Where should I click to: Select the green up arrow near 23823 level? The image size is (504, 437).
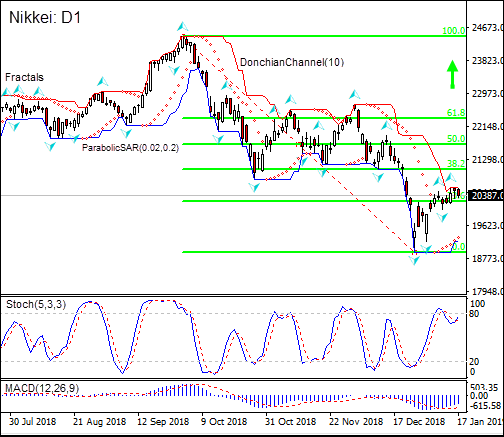coord(452,74)
